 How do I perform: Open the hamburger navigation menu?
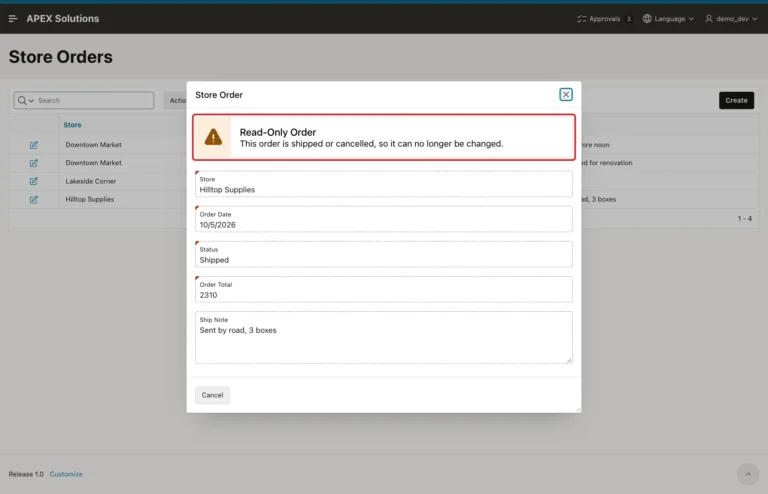pyautogui.click(x=13, y=19)
